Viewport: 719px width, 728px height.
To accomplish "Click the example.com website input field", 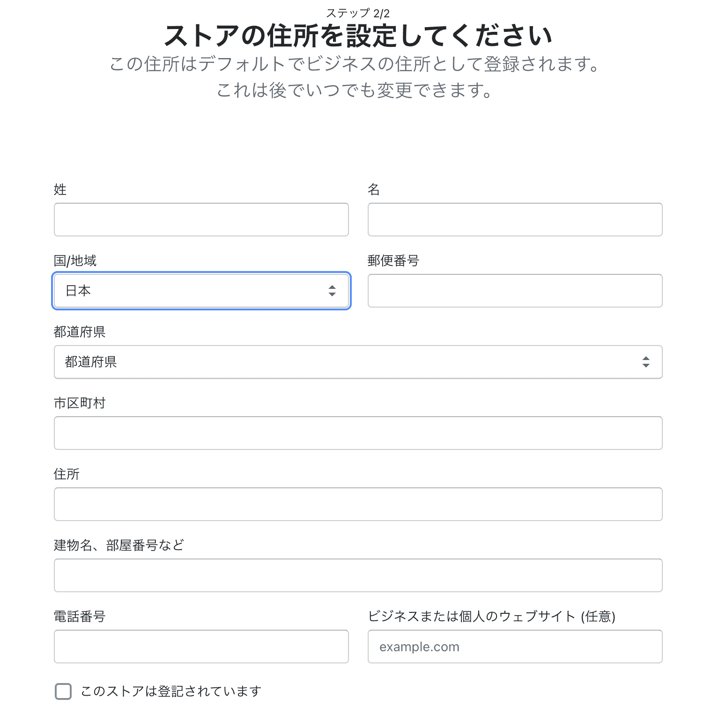I will 515,647.
